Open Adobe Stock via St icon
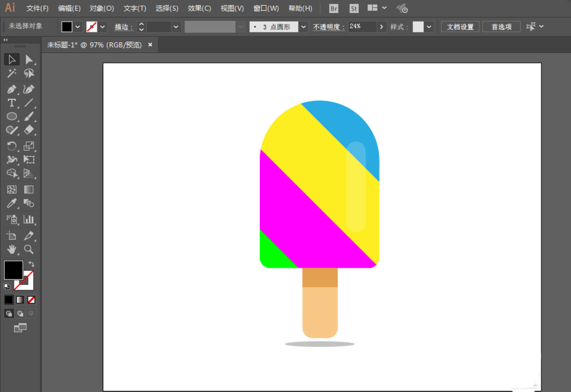Screen dimensions: 571x392 pos(353,9)
